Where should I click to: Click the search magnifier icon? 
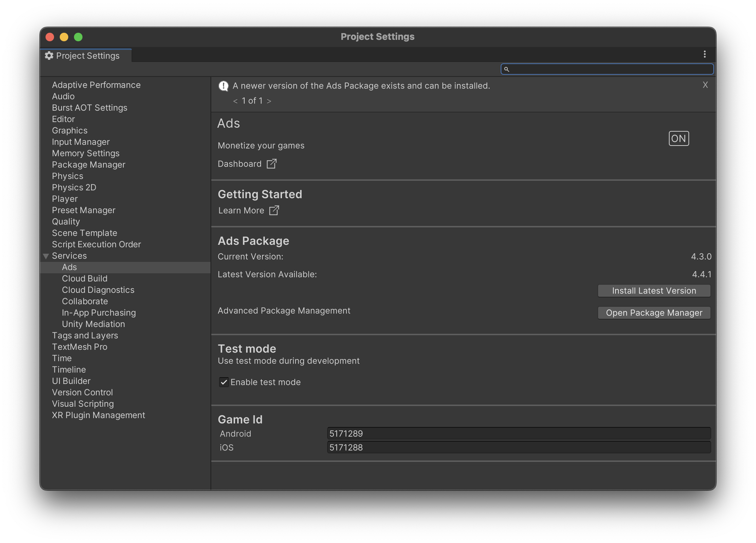click(x=507, y=69)
